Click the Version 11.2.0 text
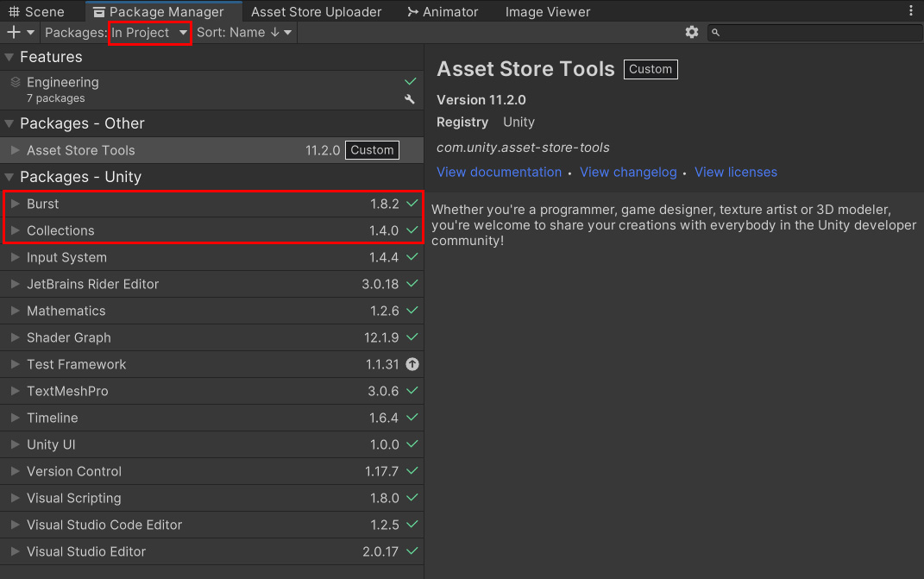The image size is (924, 579). (481, 99)
